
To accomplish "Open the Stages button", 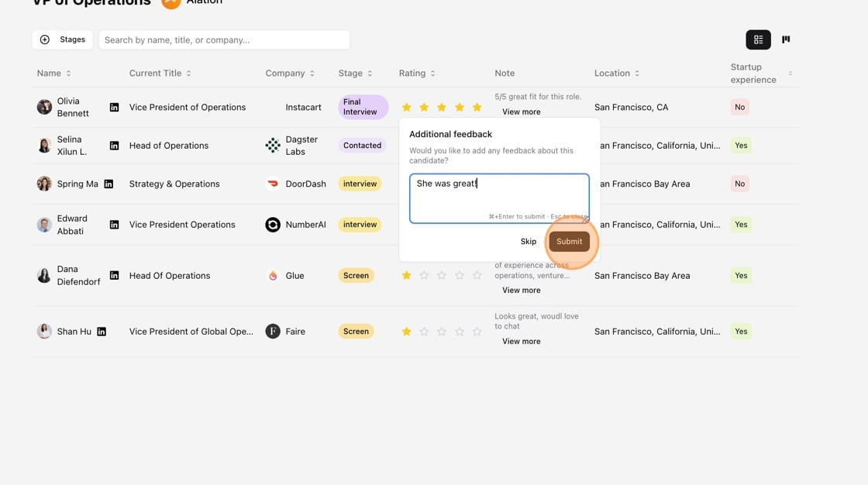I will [x=63, y=40].
